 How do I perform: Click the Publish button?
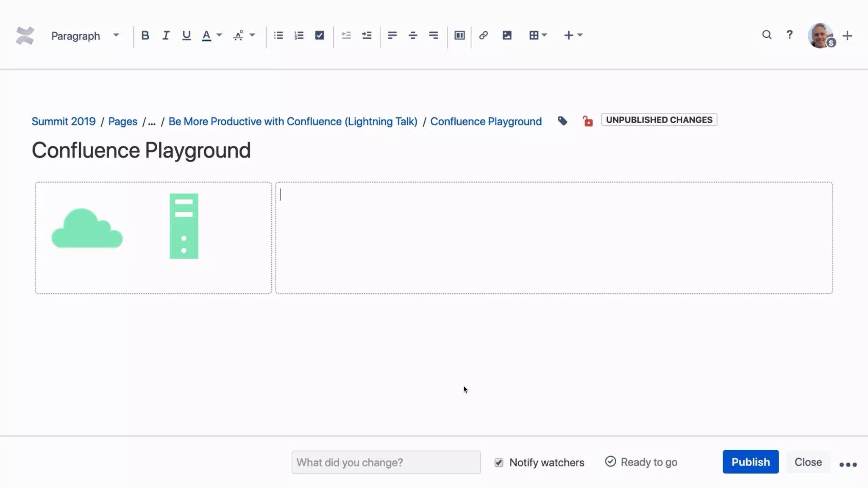(x=750, y=462)
